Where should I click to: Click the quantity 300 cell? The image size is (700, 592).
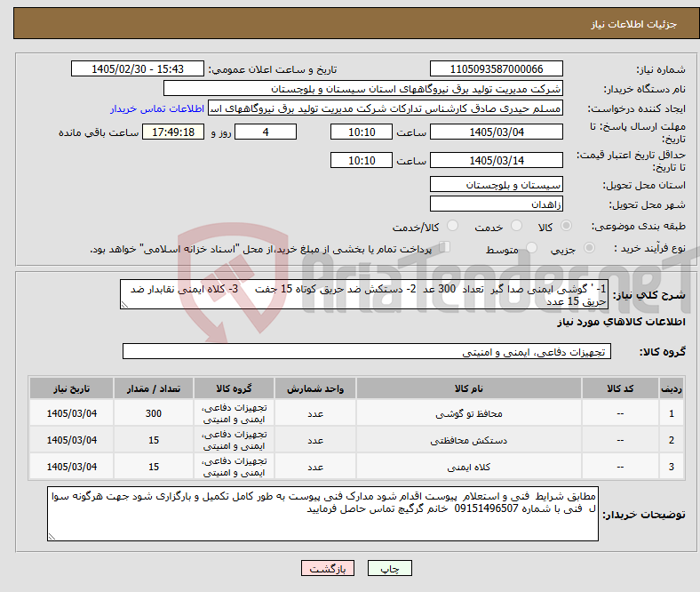(x=154, y=413)
